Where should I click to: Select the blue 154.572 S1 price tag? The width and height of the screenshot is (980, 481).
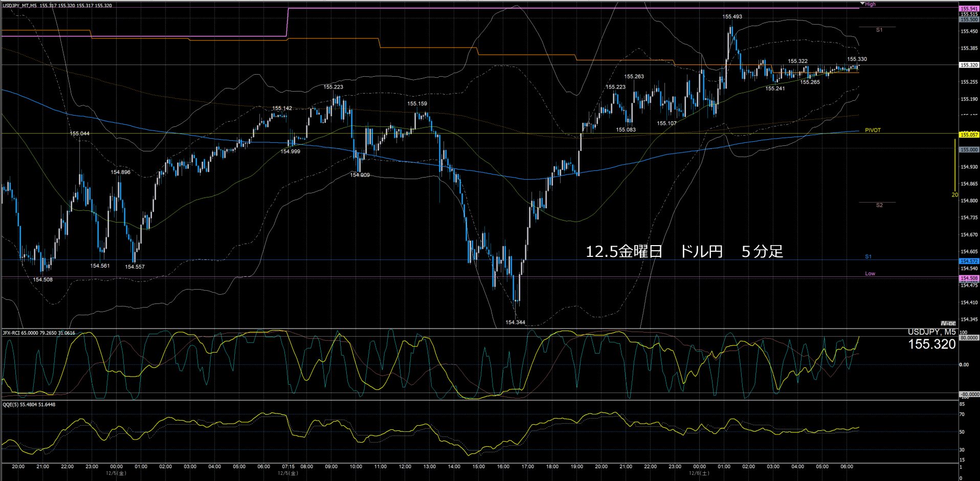coord(969,261)
